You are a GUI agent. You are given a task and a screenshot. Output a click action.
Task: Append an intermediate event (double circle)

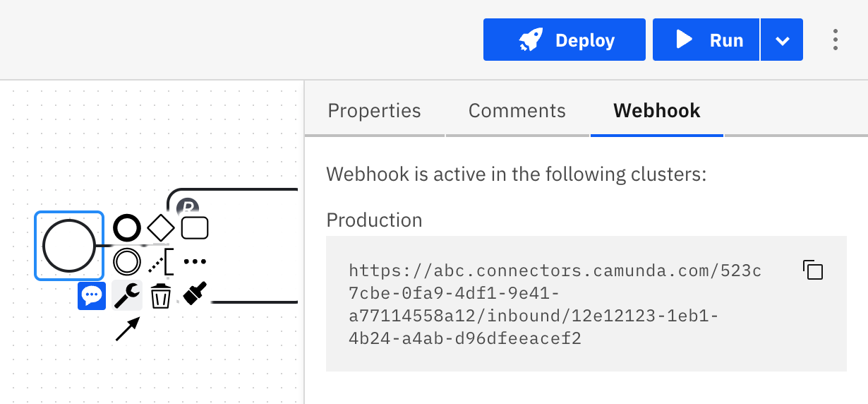pyautogui.click(x=127, y=261)
